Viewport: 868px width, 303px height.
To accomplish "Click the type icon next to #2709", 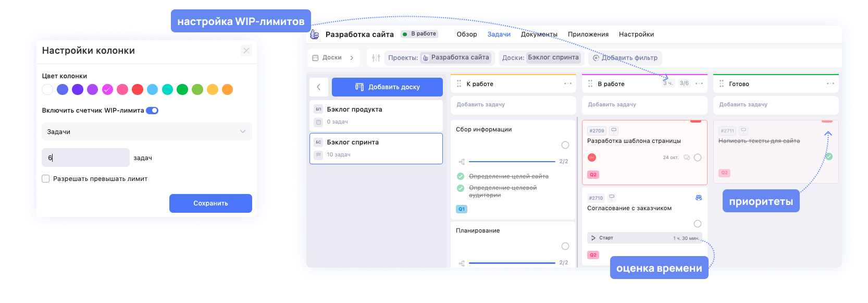I will pos(614,130).
